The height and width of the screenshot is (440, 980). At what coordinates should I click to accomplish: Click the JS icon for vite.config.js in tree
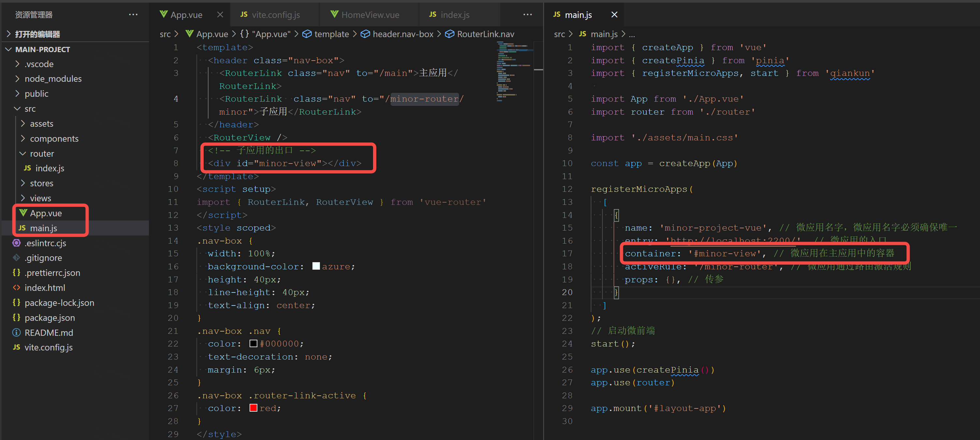point(16,347)
